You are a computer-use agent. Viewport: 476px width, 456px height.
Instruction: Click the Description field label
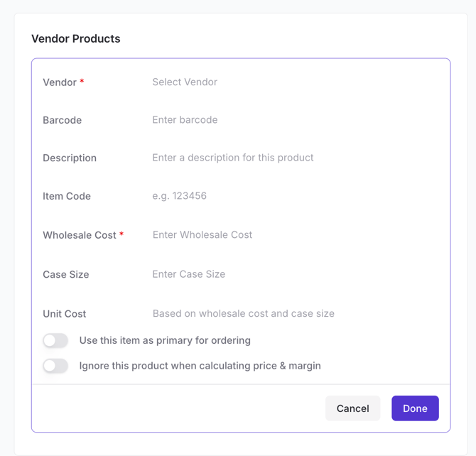70,158
